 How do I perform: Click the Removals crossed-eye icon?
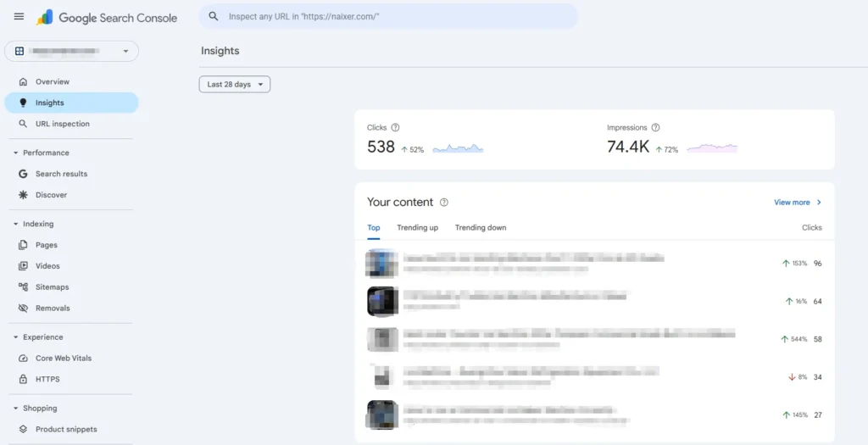point(23,309)
